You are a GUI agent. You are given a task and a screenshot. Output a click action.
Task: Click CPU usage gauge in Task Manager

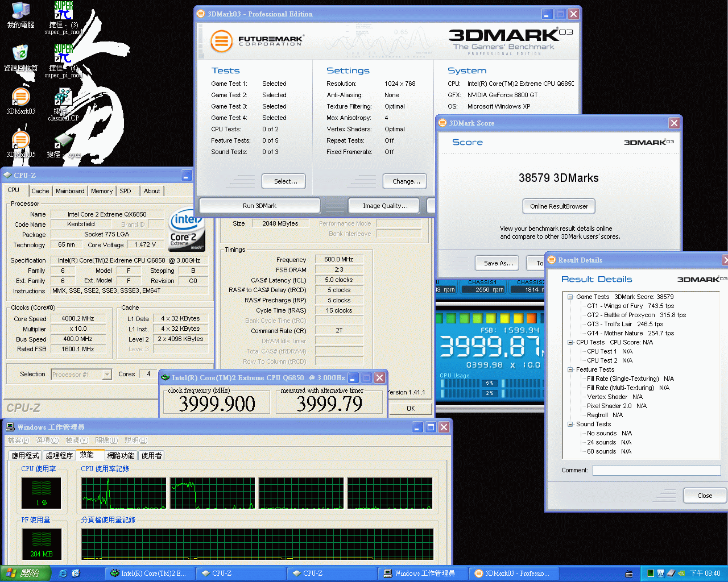(x=42, y=492)
